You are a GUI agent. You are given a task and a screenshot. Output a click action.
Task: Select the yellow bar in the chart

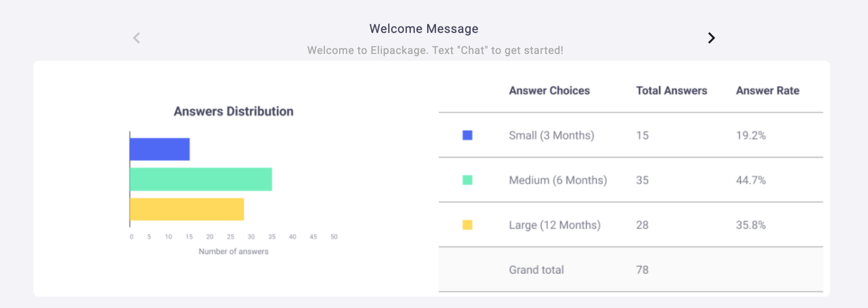187,209
